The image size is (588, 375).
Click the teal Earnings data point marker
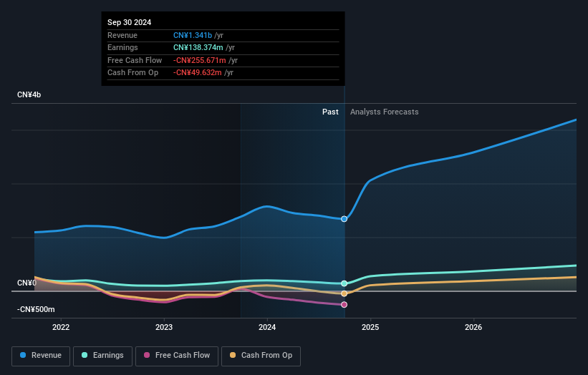coord(344,283)
